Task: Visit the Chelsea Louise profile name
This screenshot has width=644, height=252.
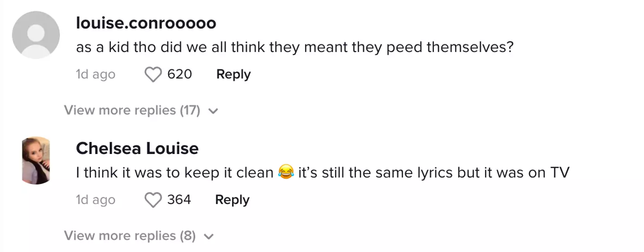Action: pos(137,149)
